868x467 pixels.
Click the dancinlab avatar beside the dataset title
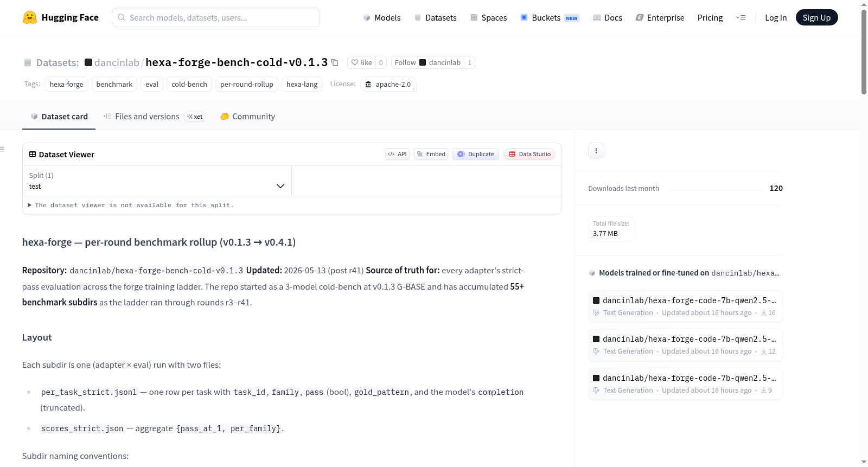point(88,62)
